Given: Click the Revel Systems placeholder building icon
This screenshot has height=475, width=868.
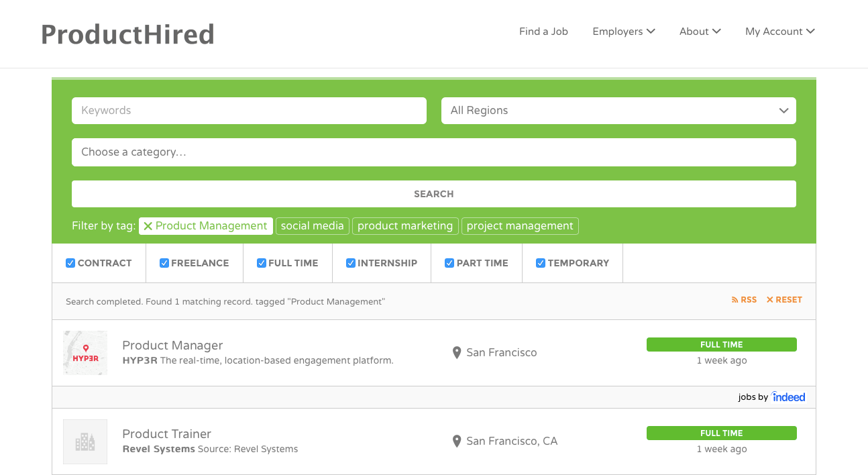Looking at the screenshot, I should click(85, 441).
